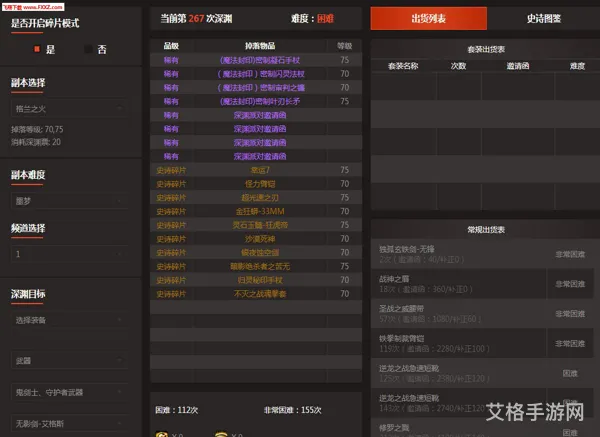Image resolution: width=600 pixels, height=437 pixels.
Task: Switch to the 出货列表 tab
Action: (x=429, y=18)
